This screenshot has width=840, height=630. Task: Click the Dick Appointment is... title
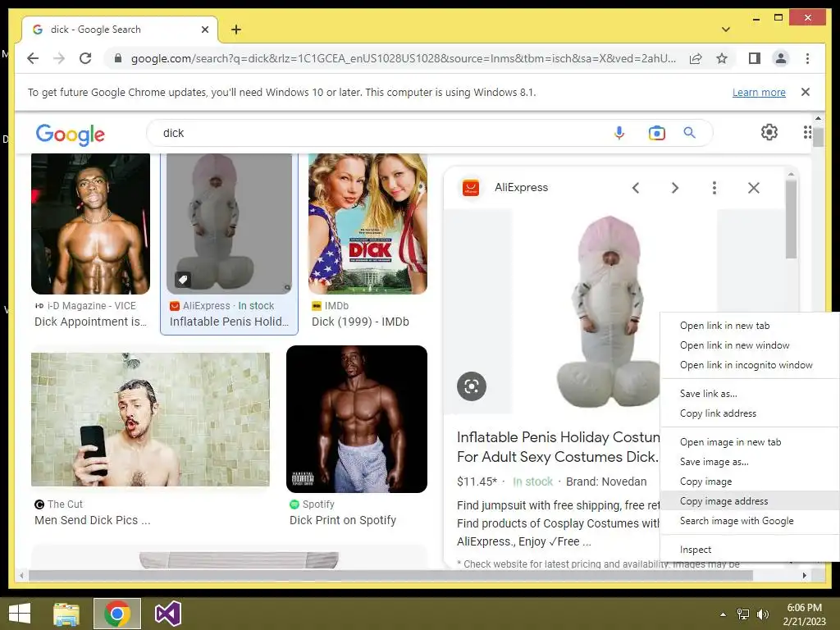90,322
